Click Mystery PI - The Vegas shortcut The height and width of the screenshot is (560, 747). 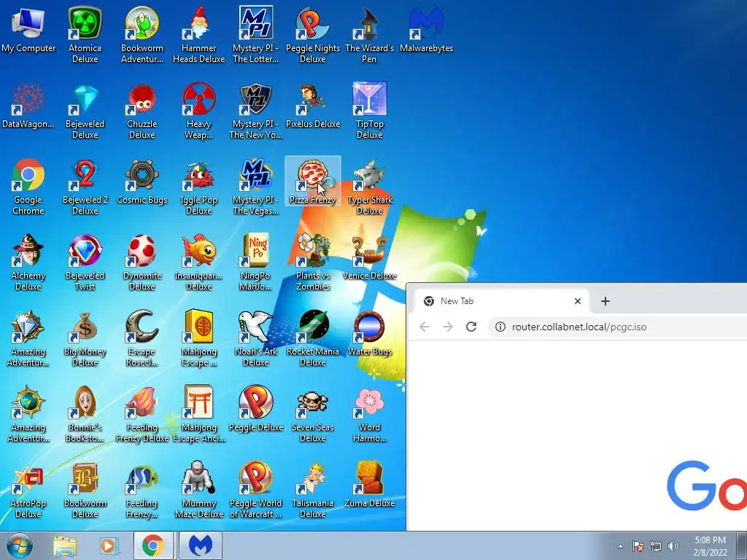(x=256, y=187)
